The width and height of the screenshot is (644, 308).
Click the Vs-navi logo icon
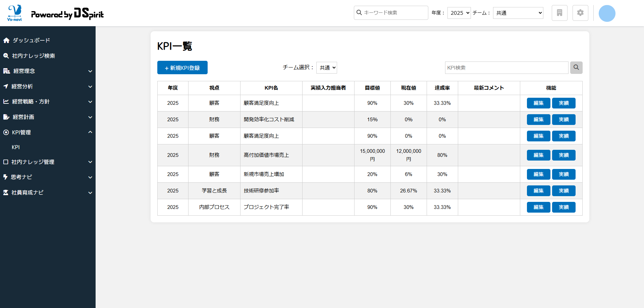pyautogui.click(x=15, y=13)
